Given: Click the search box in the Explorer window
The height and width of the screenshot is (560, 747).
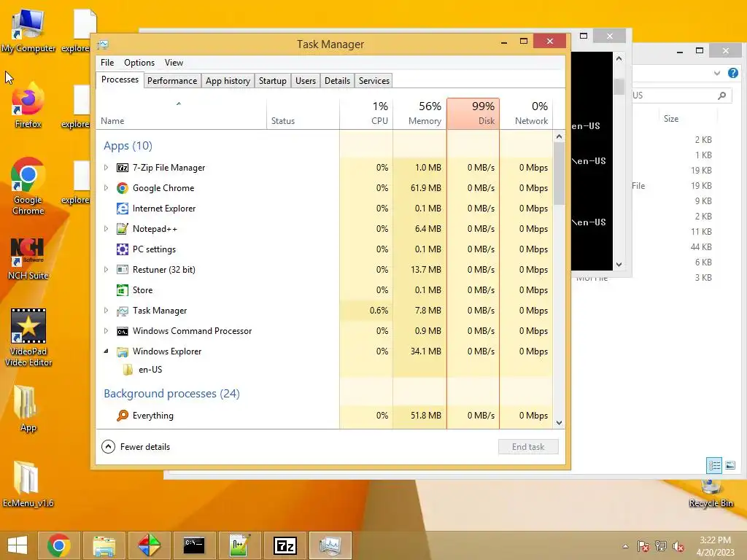Looking at the screenshot, I should [x=681, y=96].
